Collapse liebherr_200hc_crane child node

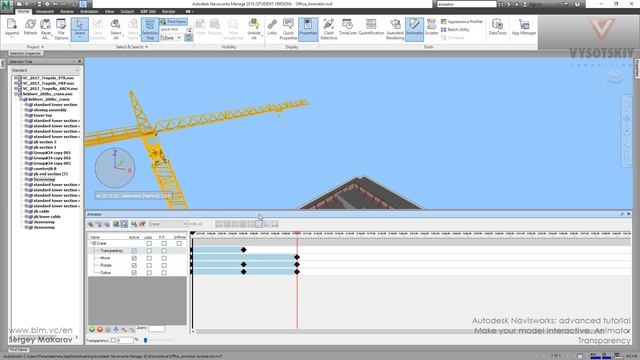click(x=21, y=99)
